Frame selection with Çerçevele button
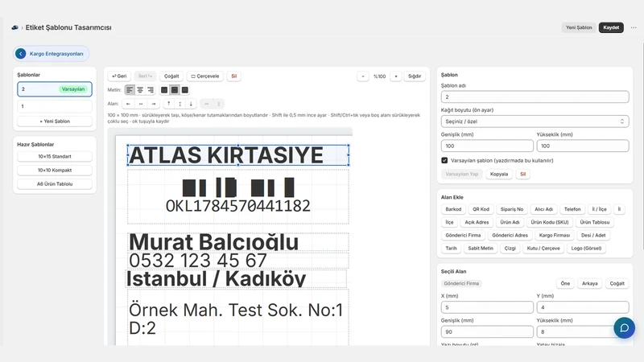 click(x=205, y=76)
